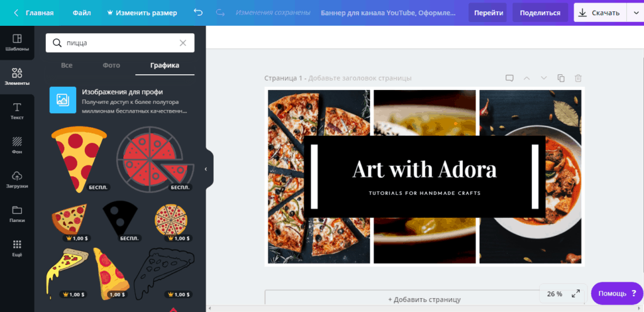Switch to the Фото tab
Viewport: 644px width, 312px height.
click(111, 65)
